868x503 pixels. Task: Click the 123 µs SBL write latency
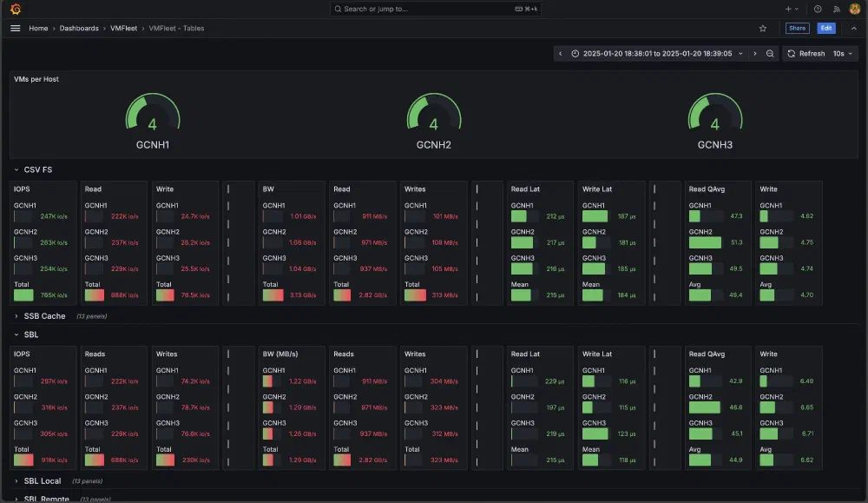[627, 434]
